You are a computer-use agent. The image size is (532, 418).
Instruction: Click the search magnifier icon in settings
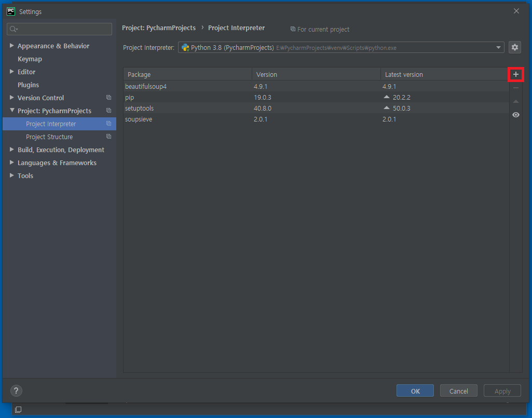pos(13,29)
